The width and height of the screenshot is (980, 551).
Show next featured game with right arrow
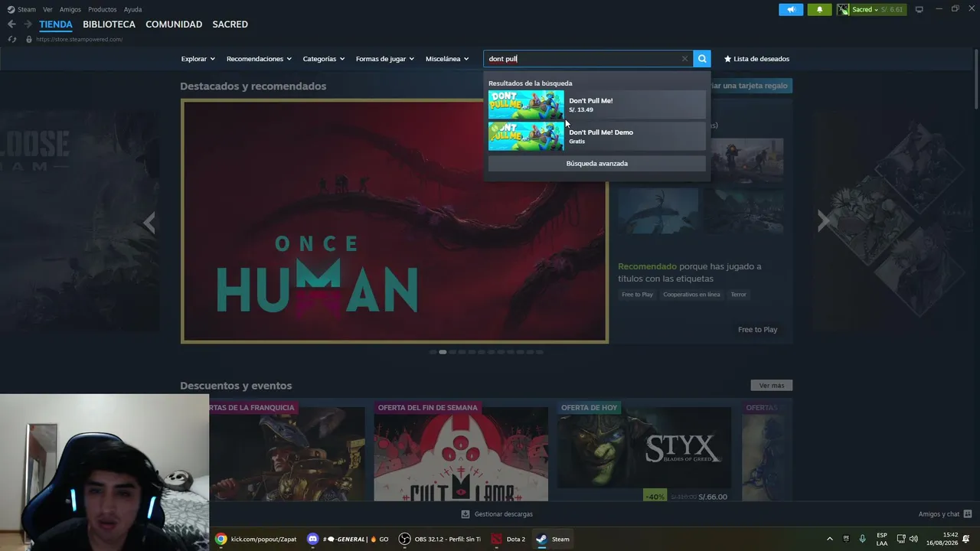823,221
